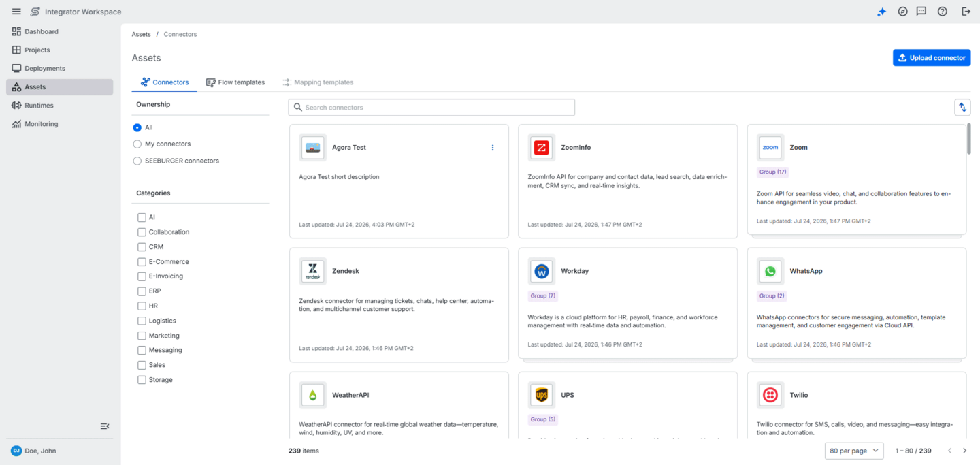The height and width of the screenshot is (465, 980).
Task: Check the Logistics category checkbox
Action: [x=142, y=321]
